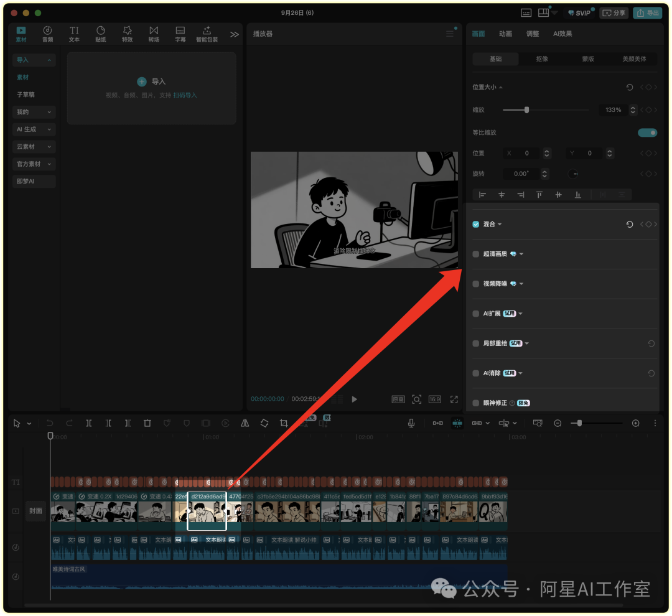Toggle the 等比缩放 uniform scale switch
The height and width of the screenshot is (616, 672).
coord(647,133)
